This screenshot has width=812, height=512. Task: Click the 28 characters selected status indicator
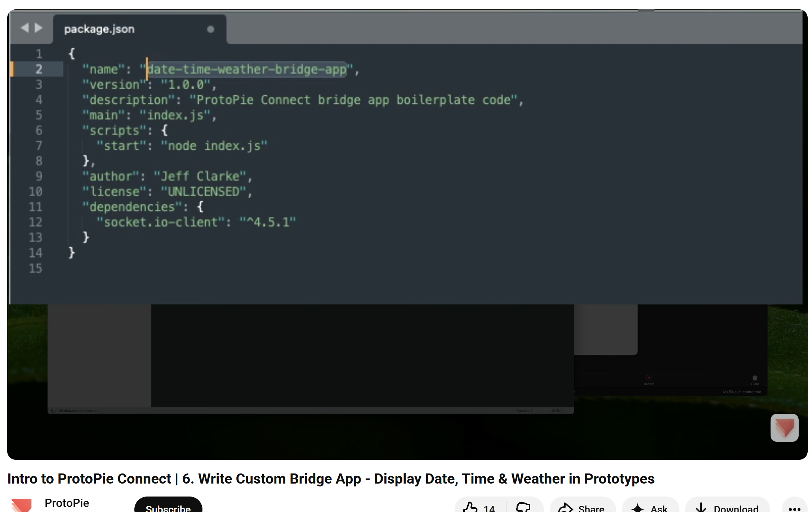[x=77, y=410]
